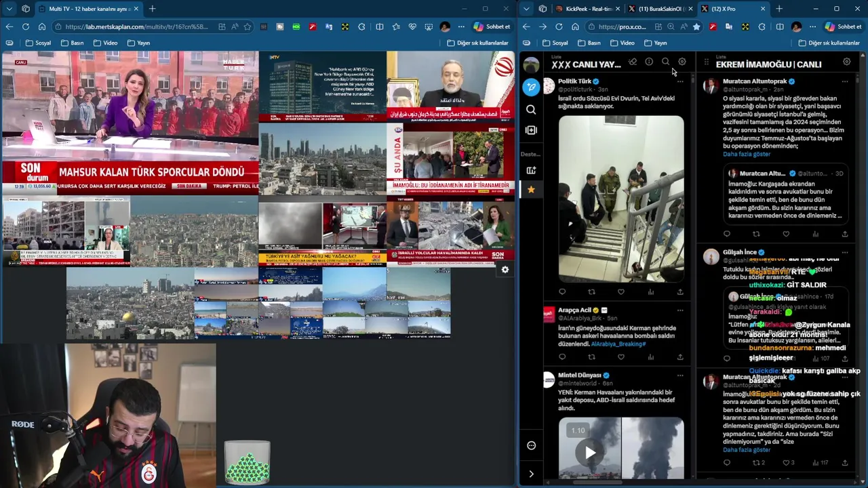Open Sosyal bookmarks folder in Multi TV window
The width and height of the screenshot is (868, 488).
(39, 43)
